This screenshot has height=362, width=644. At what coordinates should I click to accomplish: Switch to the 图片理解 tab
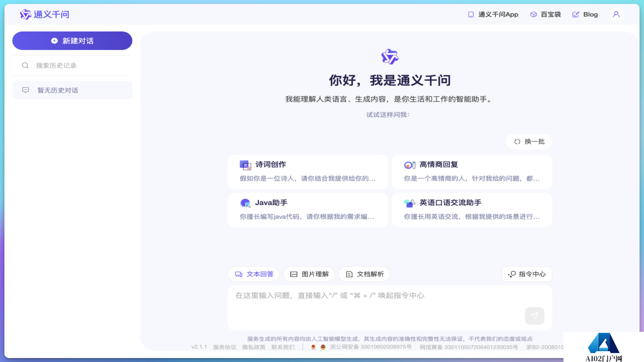[309, 274]
